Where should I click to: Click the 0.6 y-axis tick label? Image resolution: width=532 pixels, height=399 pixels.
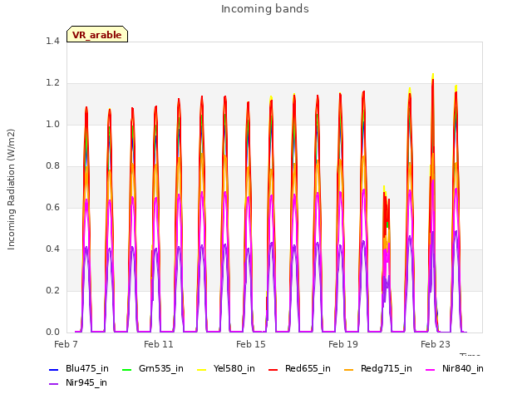click(x=52, y=208)
